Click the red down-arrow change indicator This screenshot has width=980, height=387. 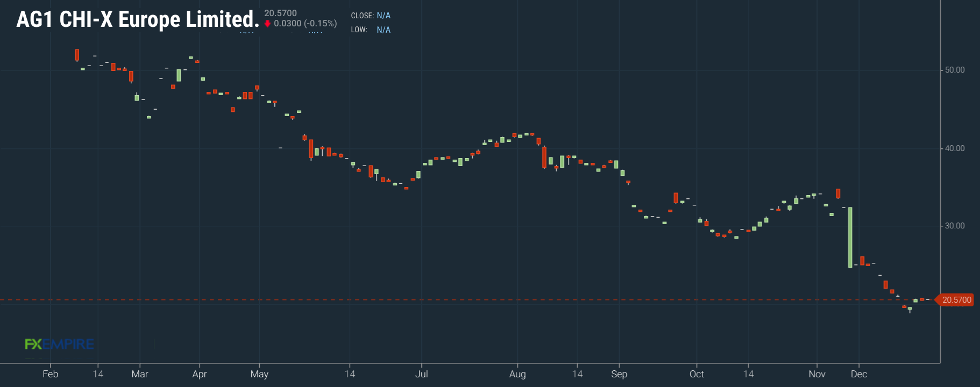coord(267,24)
